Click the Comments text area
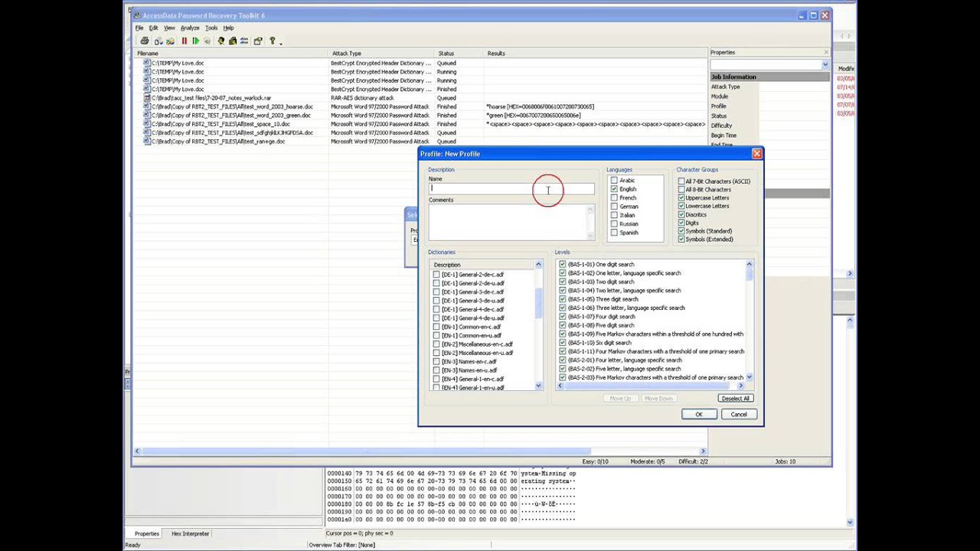Screen dimensions: 980x551 pos(511,223)
